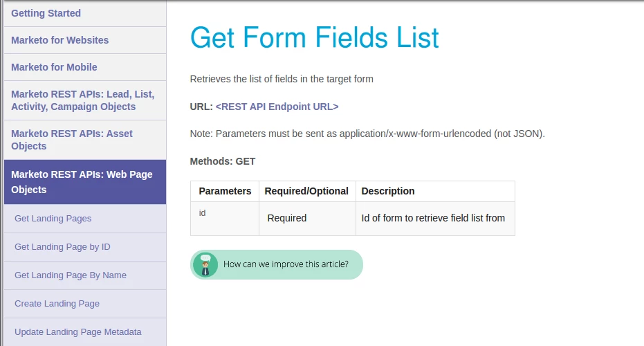Click the 'id' parameter cell

click(x=225, y=219)
